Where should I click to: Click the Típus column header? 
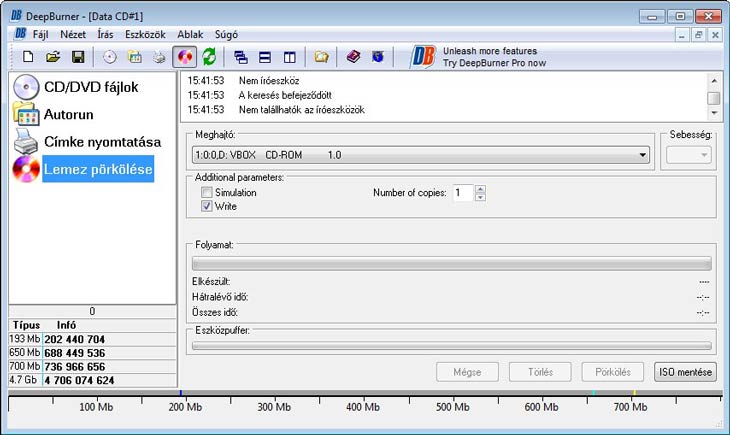tap(27, 325)
